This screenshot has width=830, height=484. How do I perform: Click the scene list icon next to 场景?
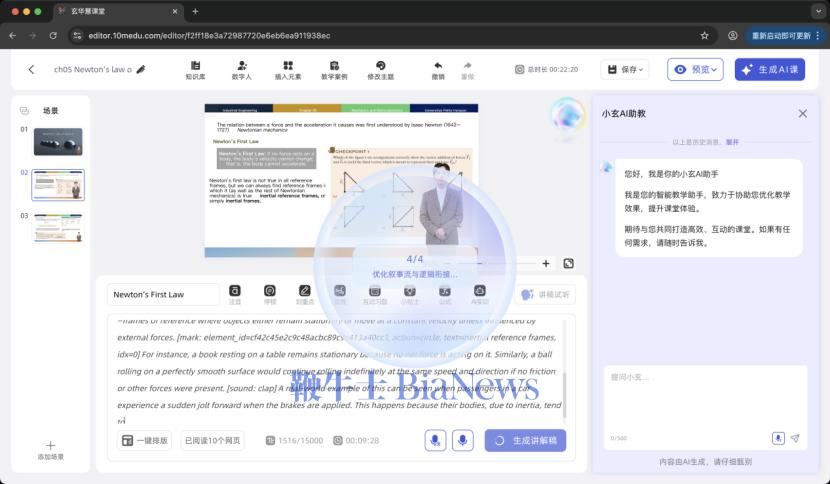(24, 110)
